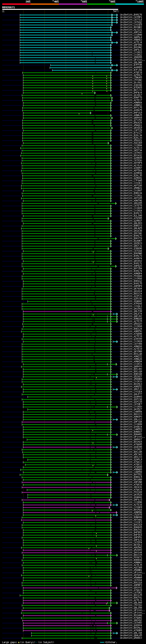The image size is (146, 644).
Task: Choose the UniRef100_C0IRG9 hit
Action: 131,342
